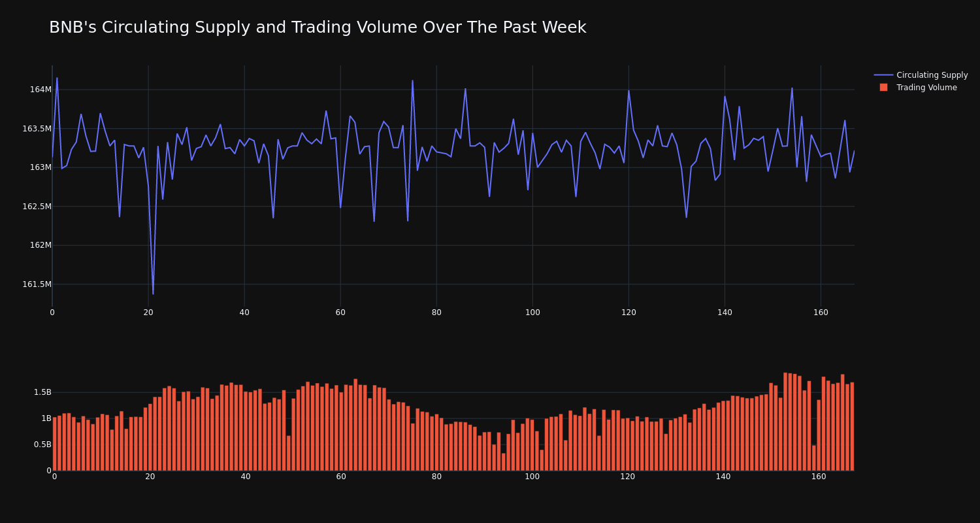Click the supply peak near x=1
The height and width of the screenshot is (523, 980).
tap(57, 78)
